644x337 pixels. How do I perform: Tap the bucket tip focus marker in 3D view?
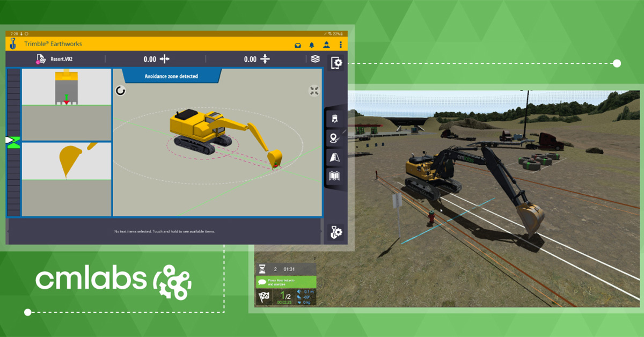pyautogui.click(x=275, y=167)
